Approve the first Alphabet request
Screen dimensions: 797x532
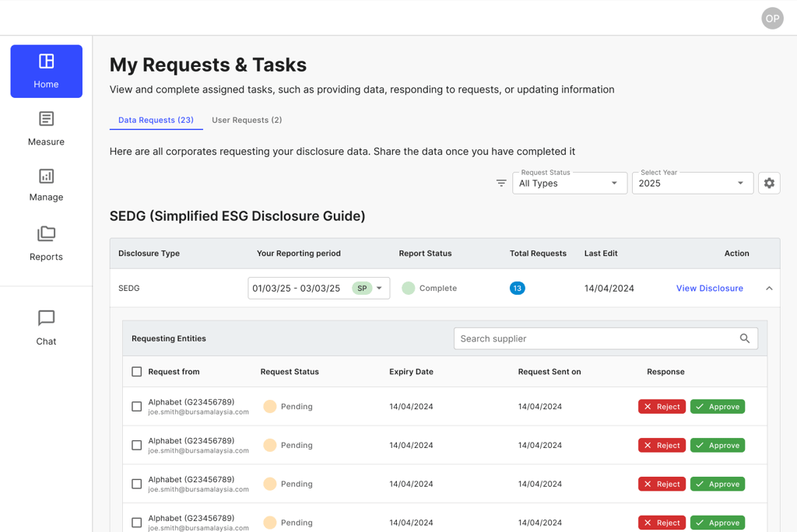(717, 407)
